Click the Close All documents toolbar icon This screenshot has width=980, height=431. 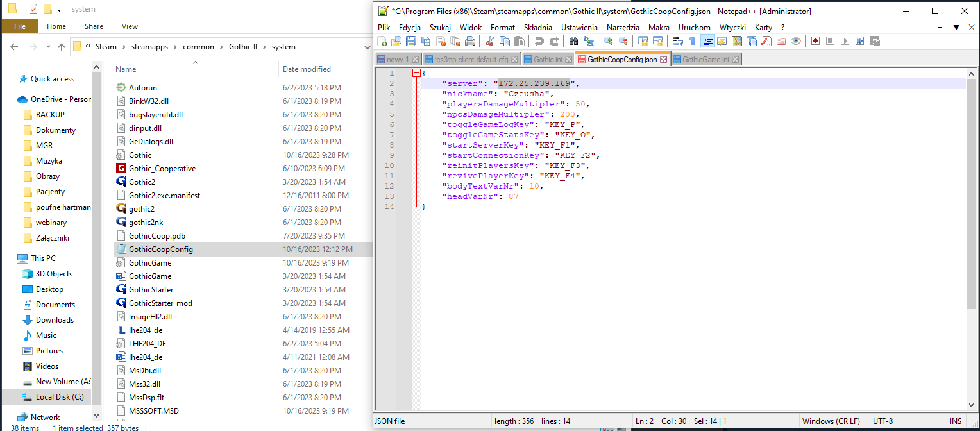tap(455, 41)
